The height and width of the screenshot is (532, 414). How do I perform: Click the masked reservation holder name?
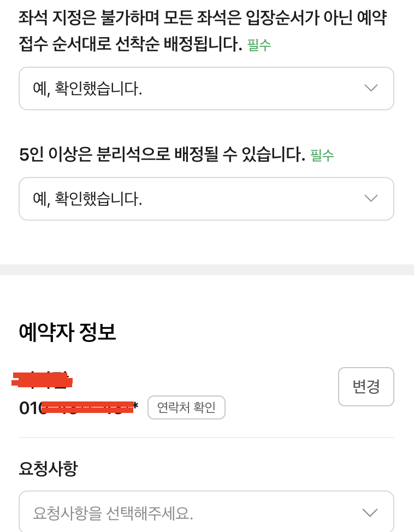click(41, 380)
